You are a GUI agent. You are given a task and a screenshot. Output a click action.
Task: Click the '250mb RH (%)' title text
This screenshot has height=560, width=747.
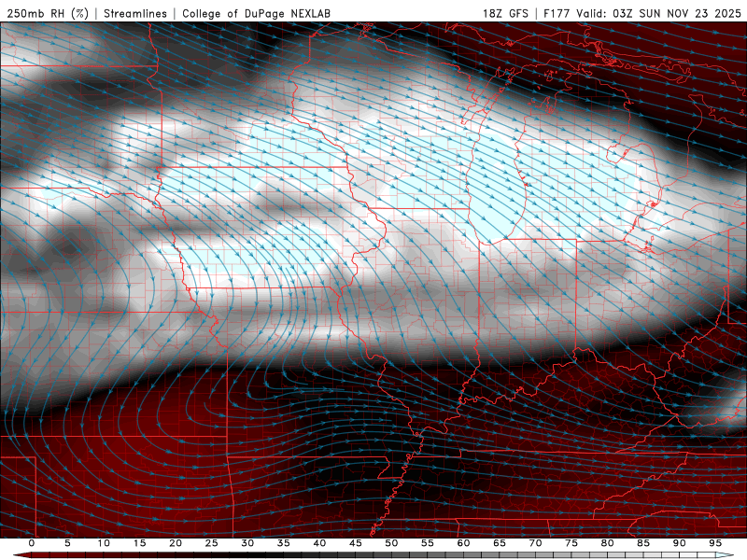click(48, 13)
